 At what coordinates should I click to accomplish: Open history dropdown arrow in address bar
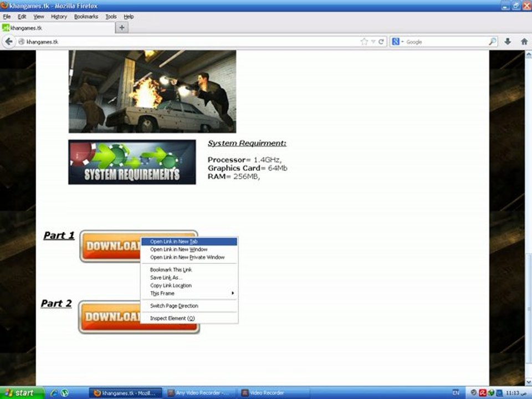(x=373, y=42)
